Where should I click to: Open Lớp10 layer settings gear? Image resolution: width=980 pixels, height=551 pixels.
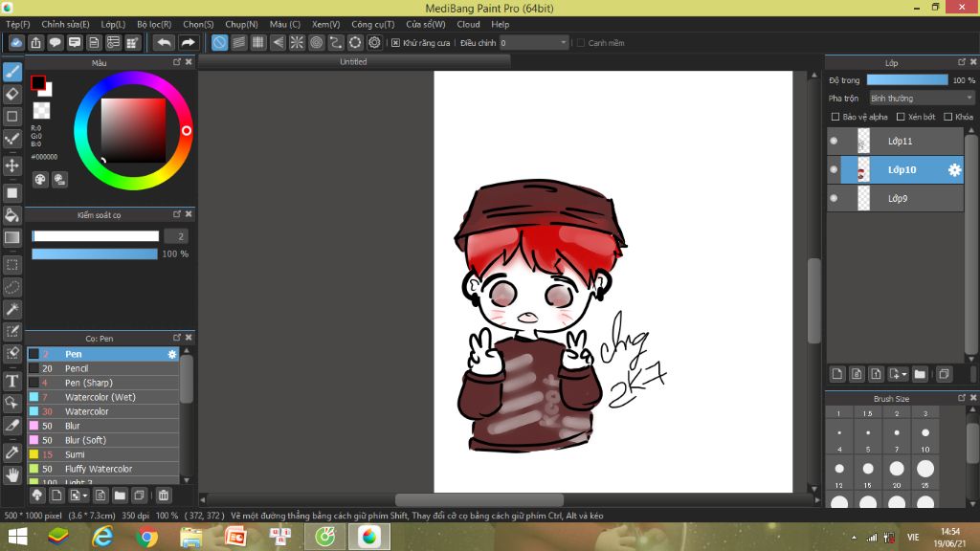click(x=954, y=170)
